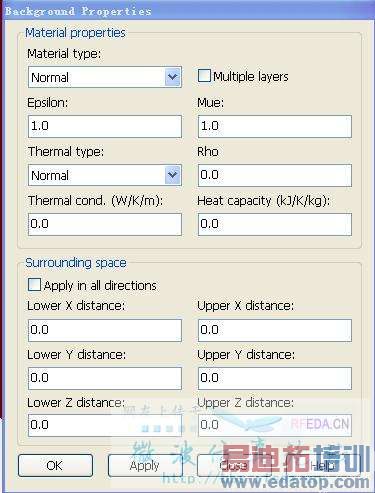Click the Epsilon input field

(105, 126)
